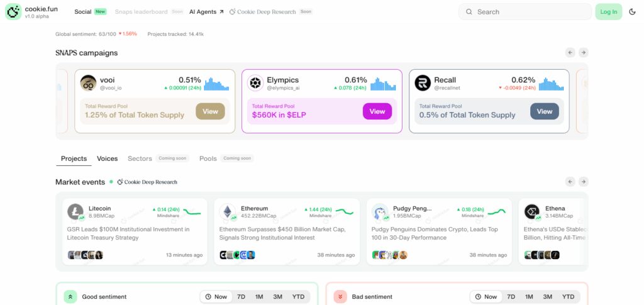This screenshot has width=644, height=305.
Task: Click the cookie.fun logo icon
Action: (13, 12)
